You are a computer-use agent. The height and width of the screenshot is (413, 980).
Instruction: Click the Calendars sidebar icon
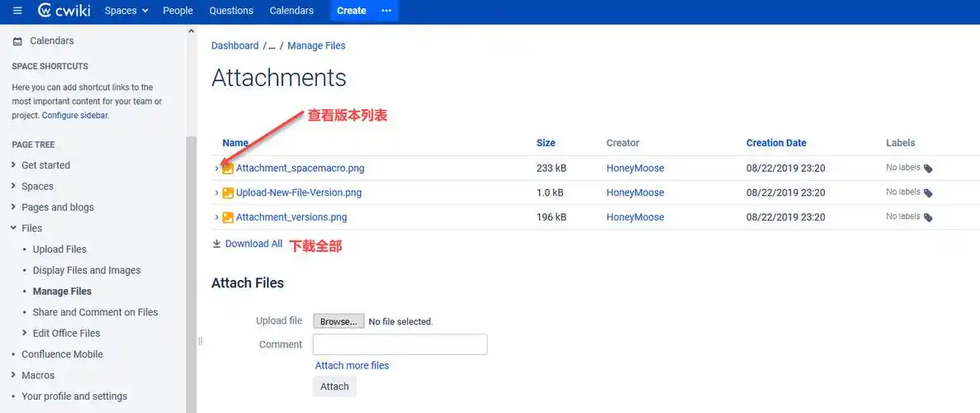17,41
